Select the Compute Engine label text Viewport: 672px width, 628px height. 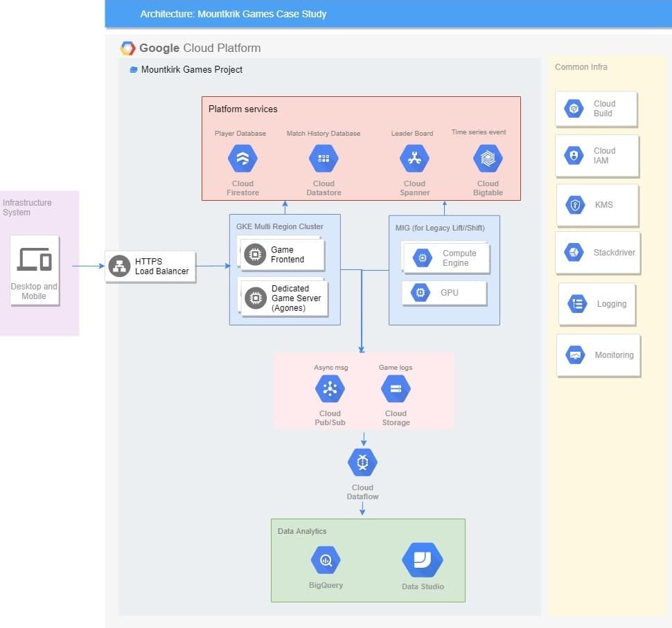[459, 258]
